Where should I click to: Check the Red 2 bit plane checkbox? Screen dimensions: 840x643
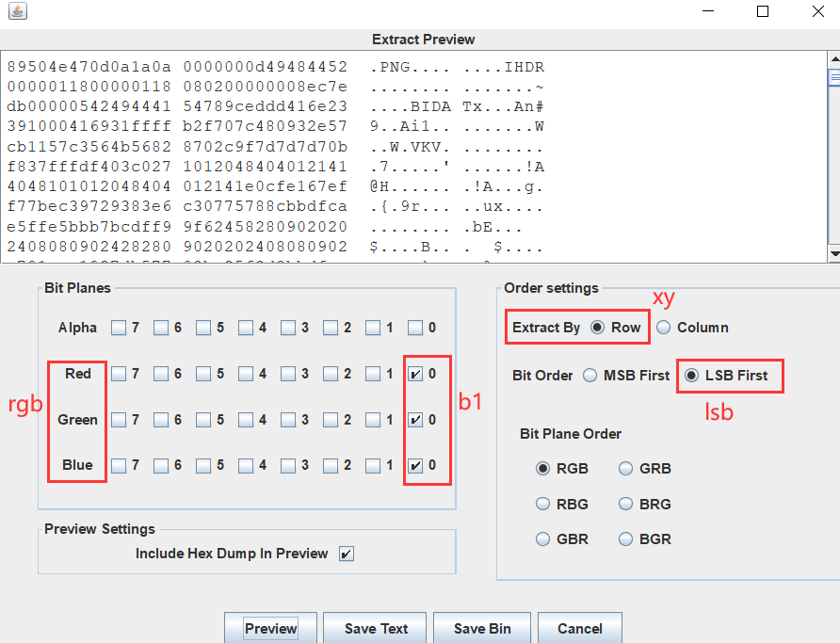(x=330, y=374)
